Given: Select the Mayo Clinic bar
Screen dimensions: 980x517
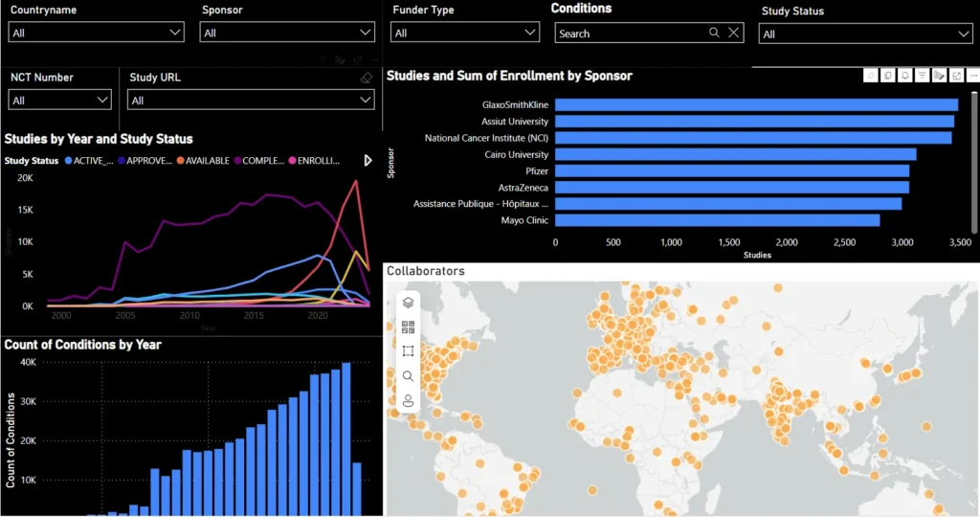Looking at the screenshot, I should pos(718,220).
